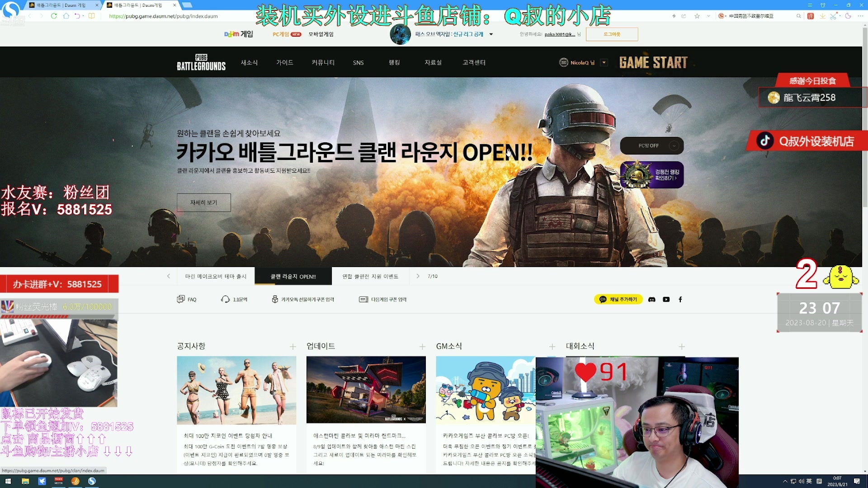
Task: Open the 고객센터 menu
Action: 474,62
